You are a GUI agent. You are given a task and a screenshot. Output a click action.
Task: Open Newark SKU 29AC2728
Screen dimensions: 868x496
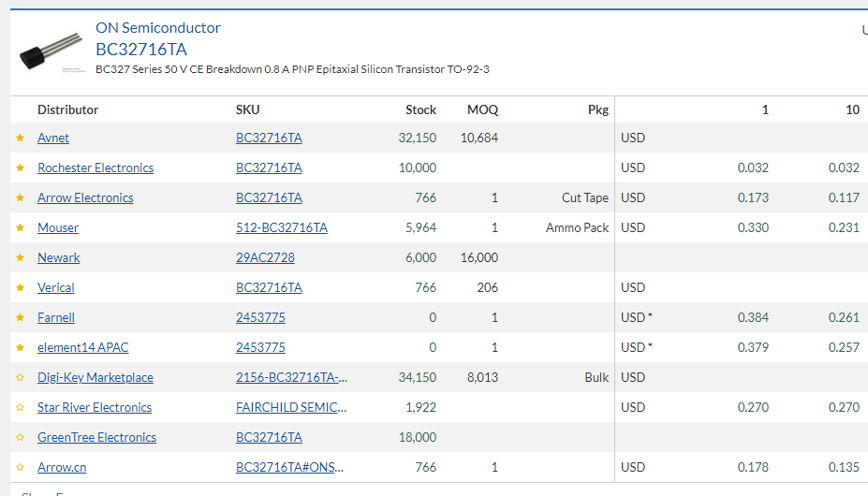pyautogui.click(x=265, y=257)
